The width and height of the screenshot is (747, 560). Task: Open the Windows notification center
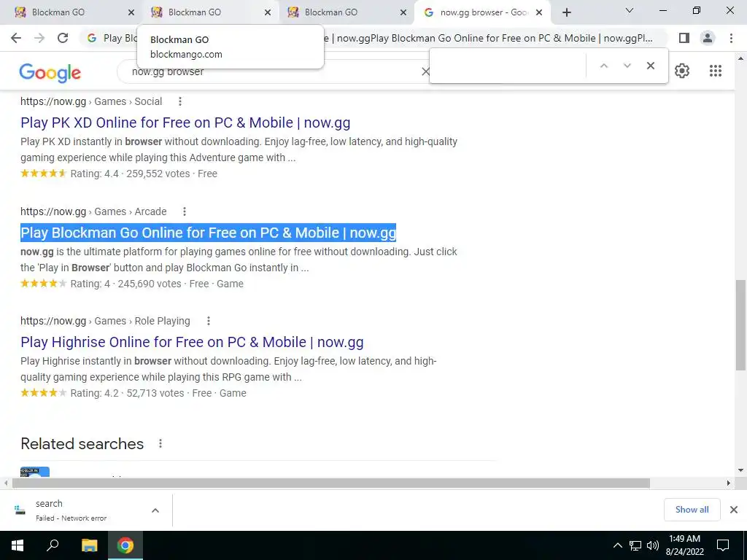(x=723, y=545)
